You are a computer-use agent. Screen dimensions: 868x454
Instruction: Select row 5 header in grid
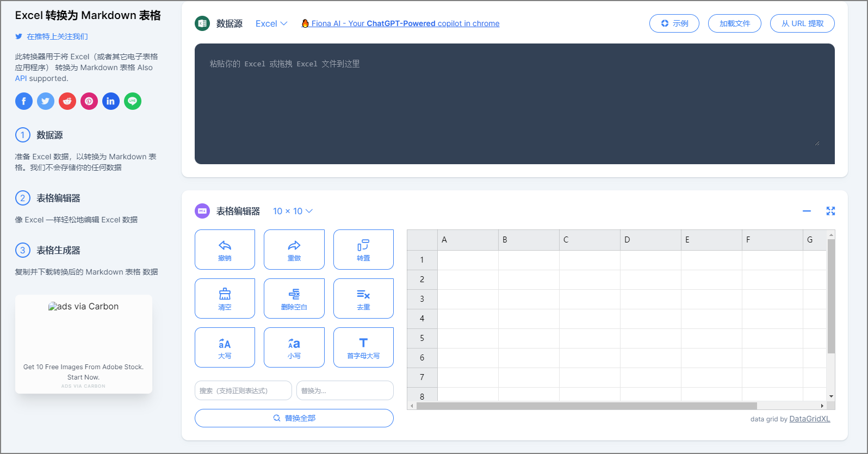click(x=422, y=338)
